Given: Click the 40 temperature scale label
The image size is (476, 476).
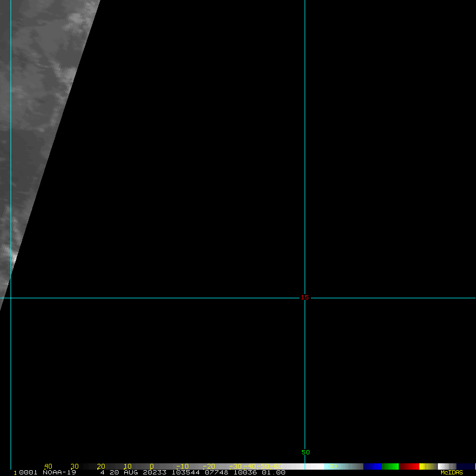Looking at the screenshot, I should 48,466.
